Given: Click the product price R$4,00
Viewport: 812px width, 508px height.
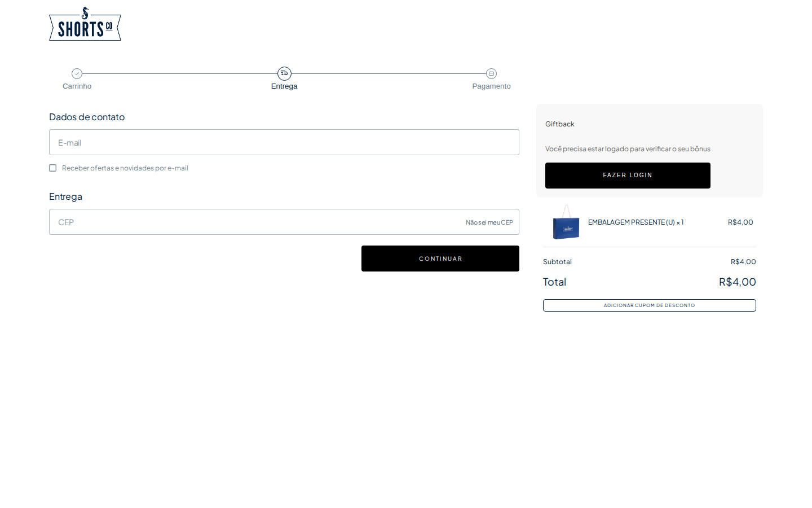Looking at the screenshot, I should pos(740,222).
